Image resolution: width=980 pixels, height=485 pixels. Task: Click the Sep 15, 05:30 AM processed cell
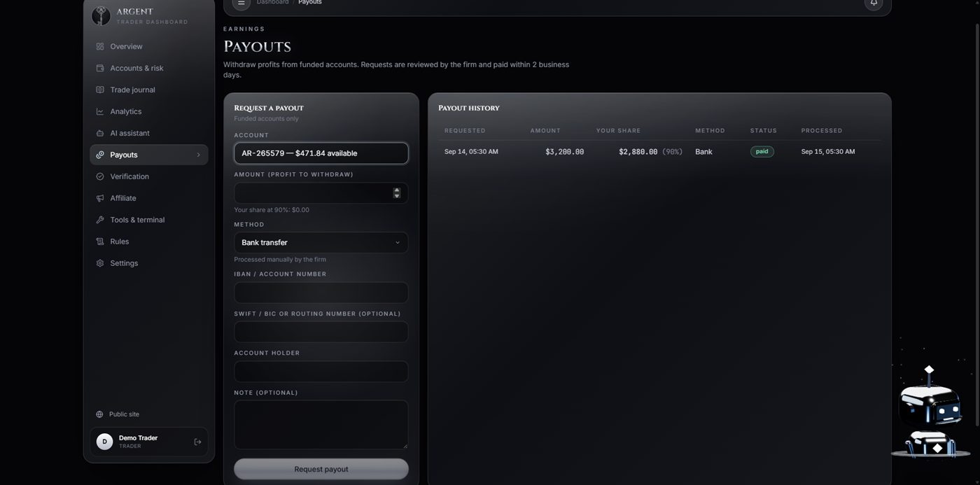[828, 151]
